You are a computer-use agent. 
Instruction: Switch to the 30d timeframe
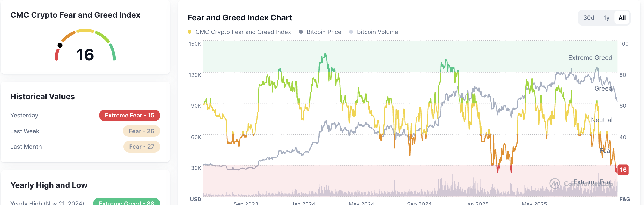click(x=589, y=17)
